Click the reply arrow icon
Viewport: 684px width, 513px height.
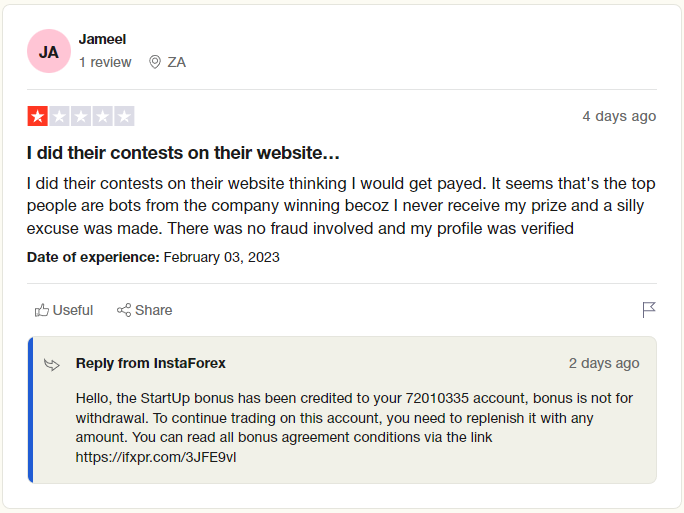click(x=51, y=364)
